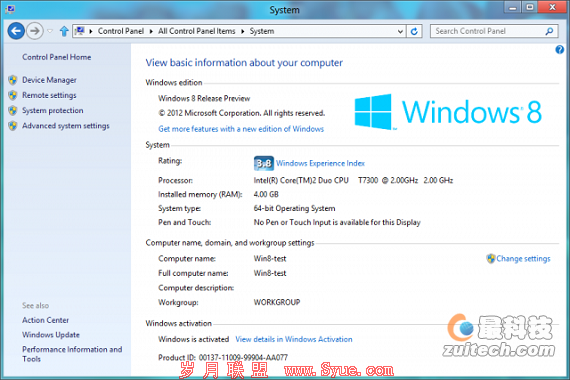
Task: Open Advanced system settings
Action: (66, 126)
